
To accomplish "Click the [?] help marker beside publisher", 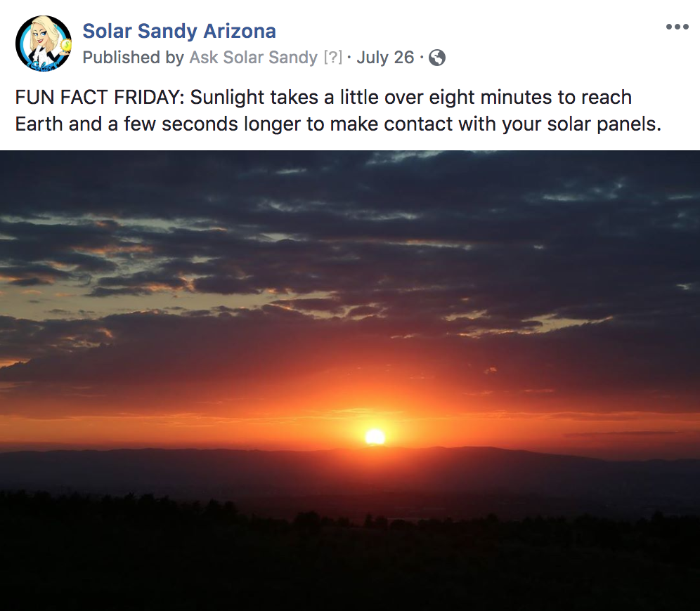I will pyautogui.click(x=333, y=58).
